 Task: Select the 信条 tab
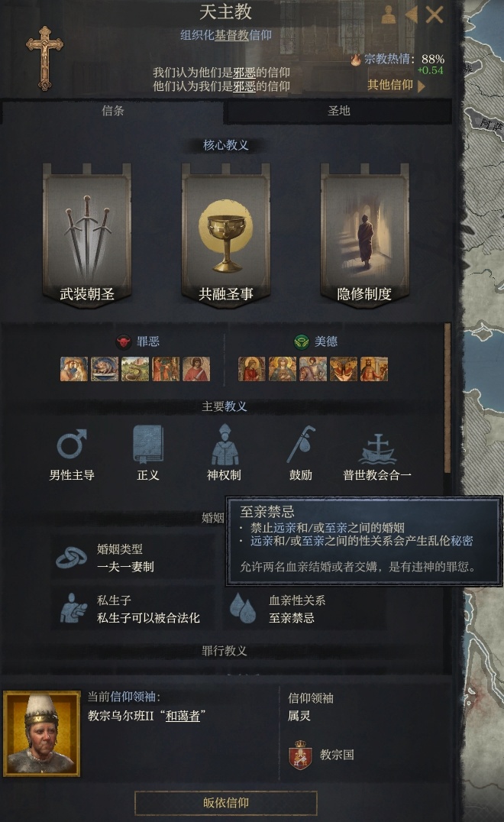pos(113,111)
